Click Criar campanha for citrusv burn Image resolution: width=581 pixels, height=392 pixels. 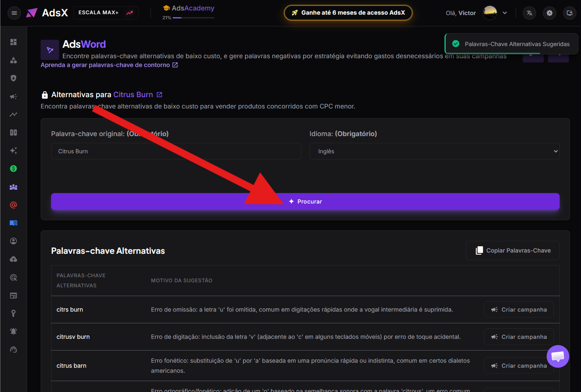tap(519, 337)
